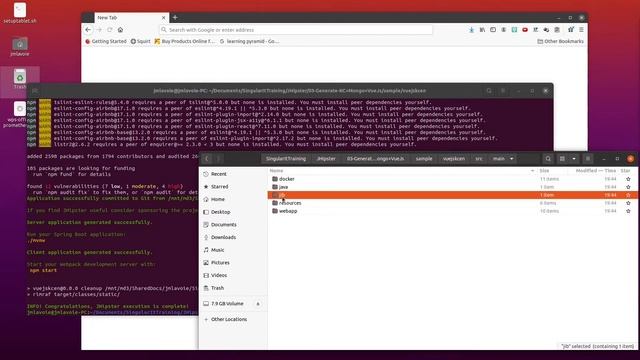
Task: Open the java folder in Files
Action: 283,187
